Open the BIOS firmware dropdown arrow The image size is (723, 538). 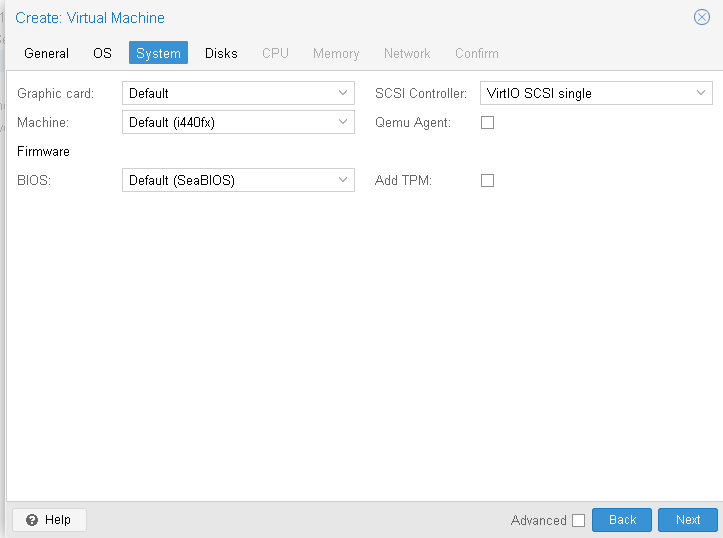(343, 180)
